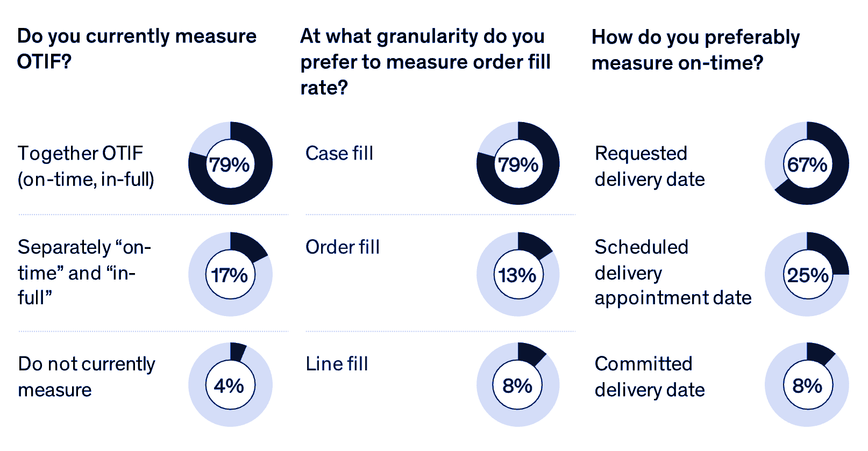Click the "Separately on-time and in-full" label
868x451 pixels.
[x=84, y=272]
